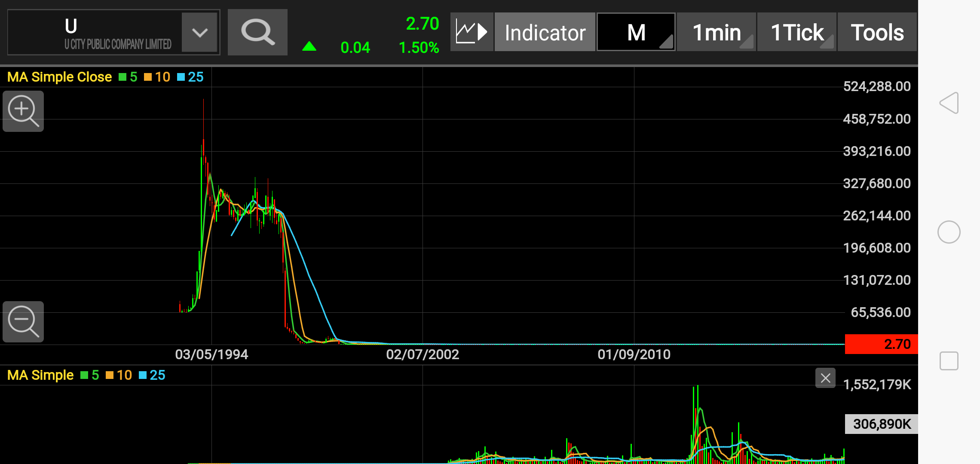Click the 02/07/2002 date axis label

pos(423,354)
